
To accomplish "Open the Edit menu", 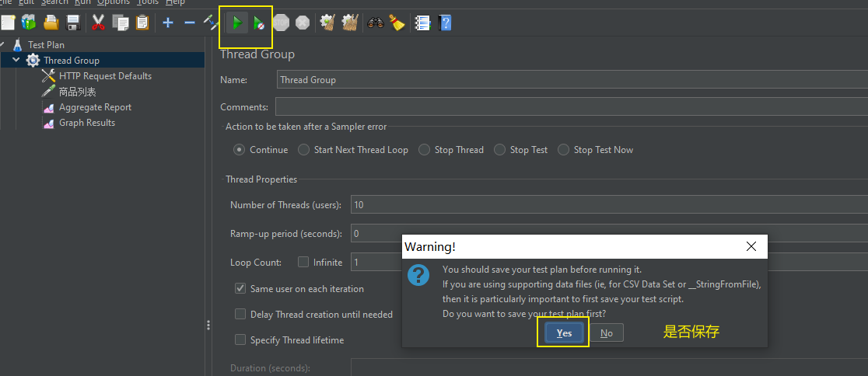I will (x=26, y=3).
